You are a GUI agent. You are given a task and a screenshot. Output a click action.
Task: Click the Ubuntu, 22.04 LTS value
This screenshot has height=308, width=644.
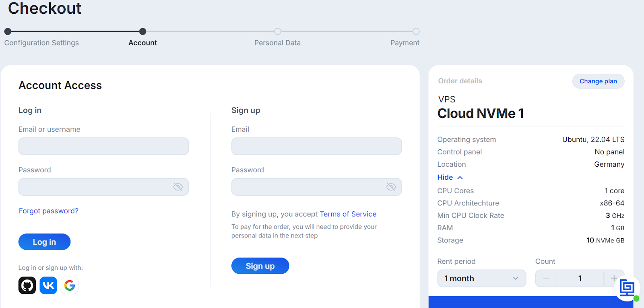point(593,140)
